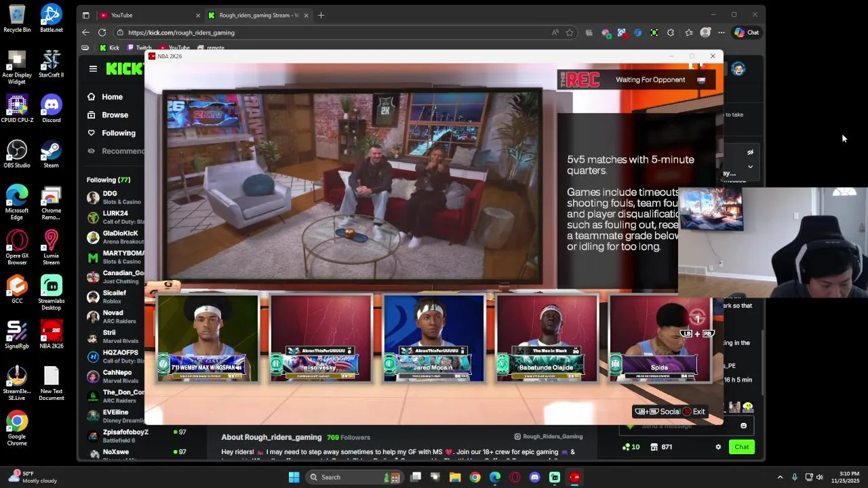Show hidden system tray icons
Image resolution: width=868 pixels, height=488 pixels.
[x=780, y=477]
